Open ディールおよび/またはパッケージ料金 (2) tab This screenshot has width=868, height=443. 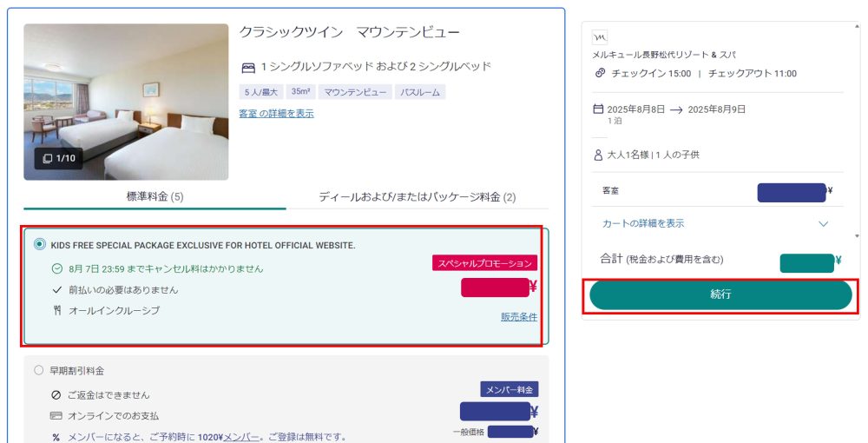tap(418, 196)
